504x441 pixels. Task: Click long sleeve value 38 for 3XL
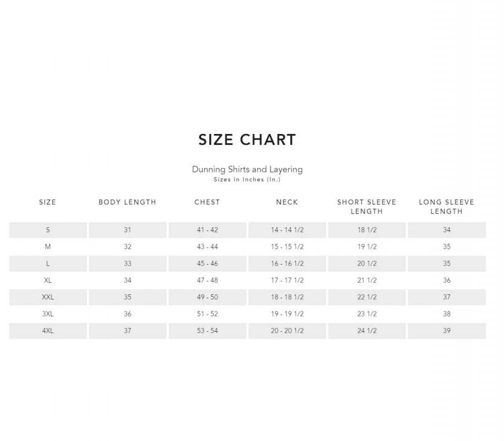click(447, 314)
